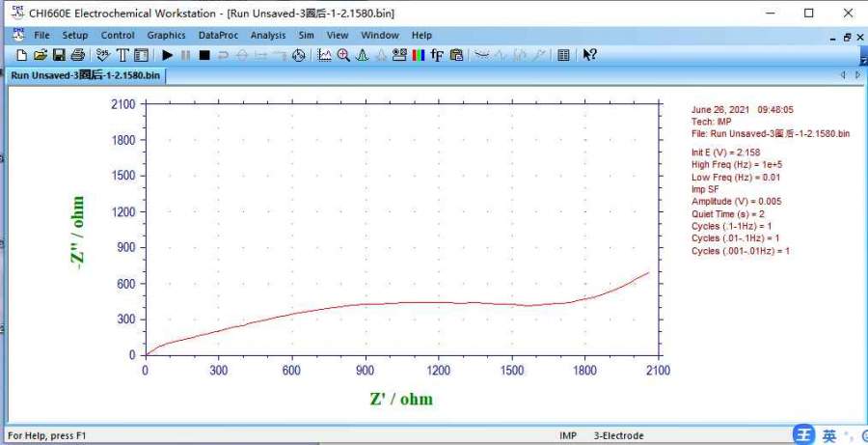Click the Font 'fF' icon

(x=437, y=55)
